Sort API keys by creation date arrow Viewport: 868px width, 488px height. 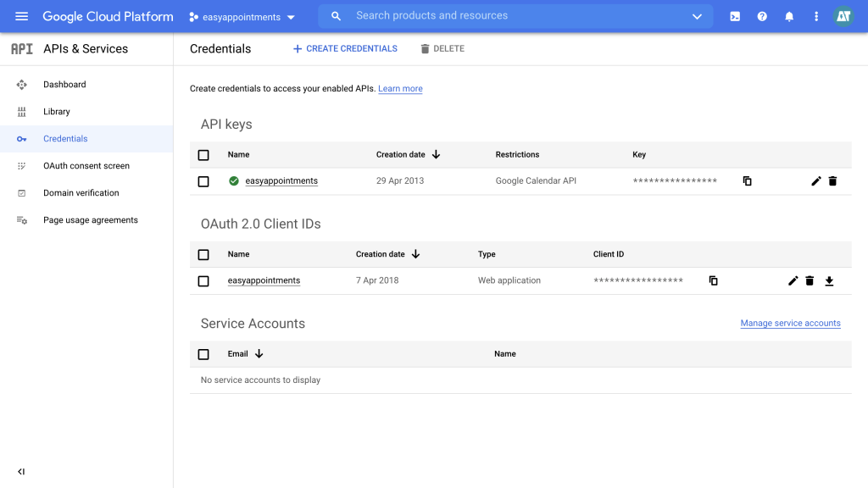pyautogui.click(x=437, y=154)
